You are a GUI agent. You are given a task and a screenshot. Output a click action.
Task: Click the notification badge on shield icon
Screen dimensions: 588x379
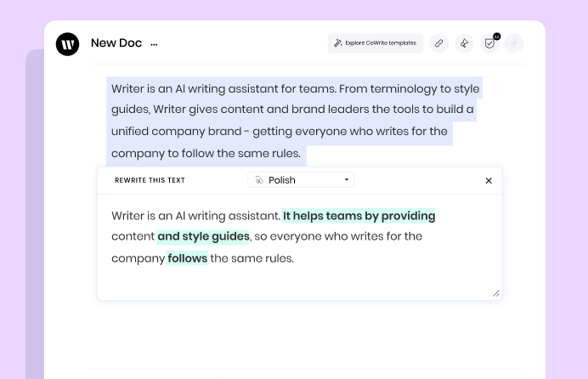tap(496, 37)
